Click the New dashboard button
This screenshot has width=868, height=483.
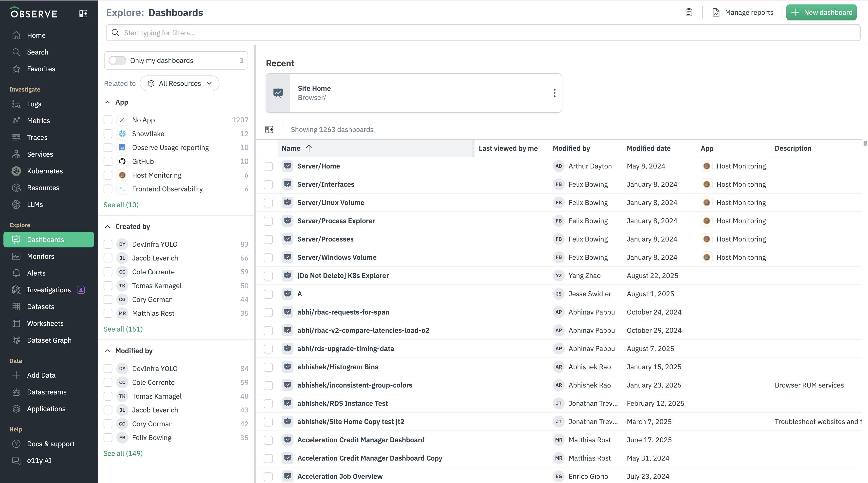821,13
